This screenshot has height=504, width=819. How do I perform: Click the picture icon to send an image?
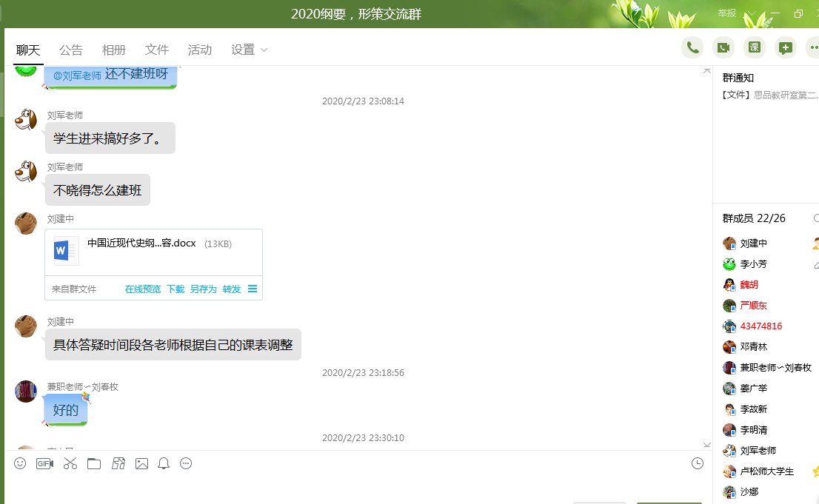(x=141, y=463)
